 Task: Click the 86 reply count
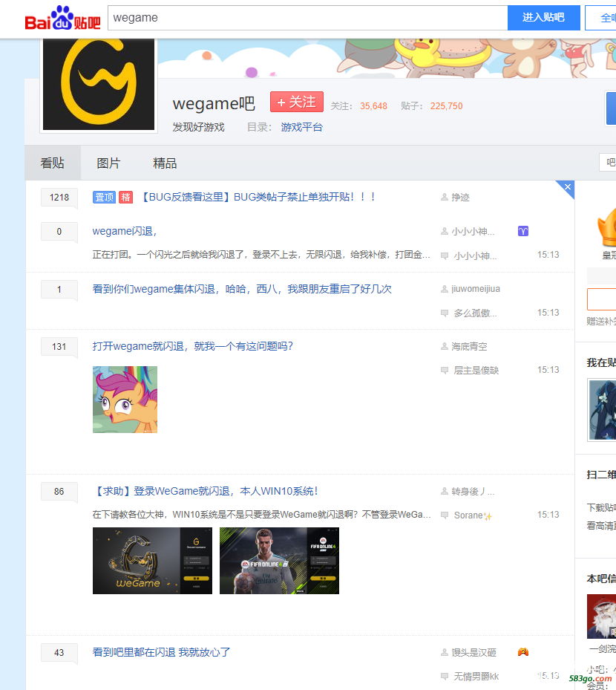pos(59,492)
